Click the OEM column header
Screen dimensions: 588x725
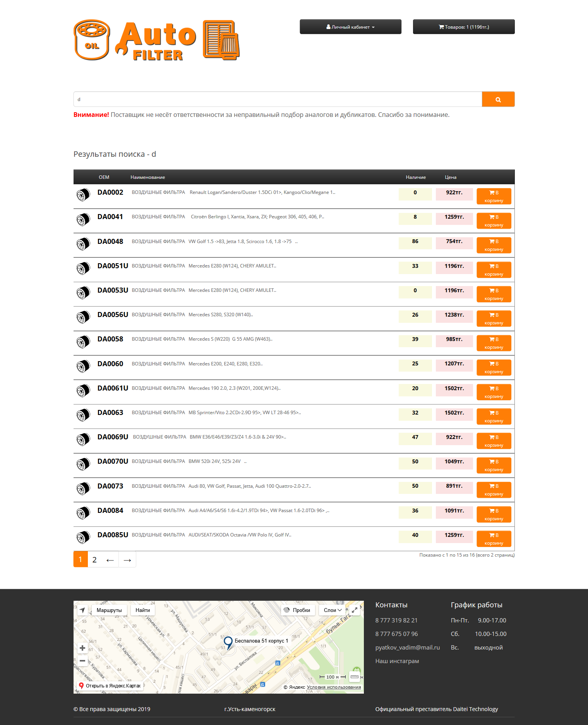pyautogui.click(x=104, y=177)
